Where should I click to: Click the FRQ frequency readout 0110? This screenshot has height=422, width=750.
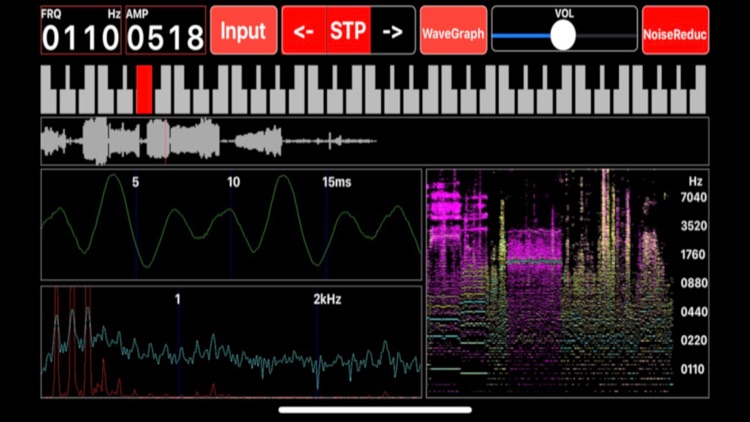(80, 30)
